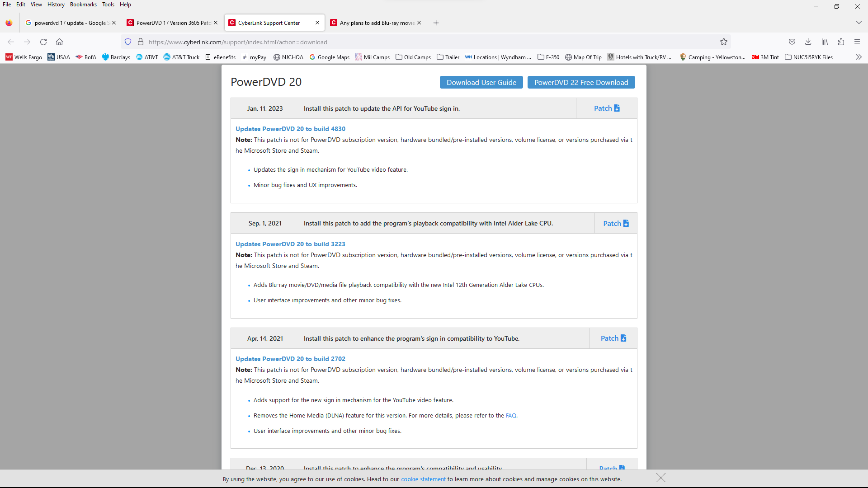
Task: Save page to Pocket
Action: [x=792, y=42]
